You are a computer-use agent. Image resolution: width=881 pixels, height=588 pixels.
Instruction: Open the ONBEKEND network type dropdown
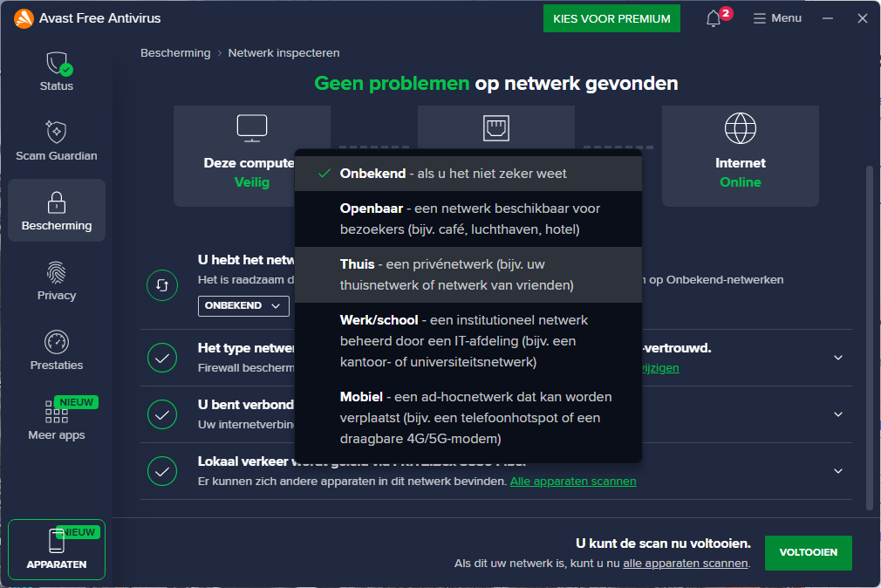coord(243,306)
